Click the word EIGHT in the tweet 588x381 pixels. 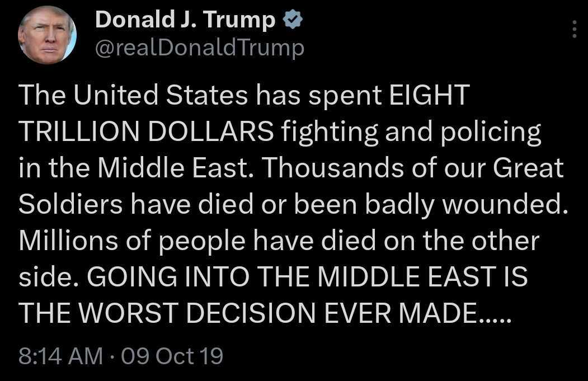pos(427,96)
